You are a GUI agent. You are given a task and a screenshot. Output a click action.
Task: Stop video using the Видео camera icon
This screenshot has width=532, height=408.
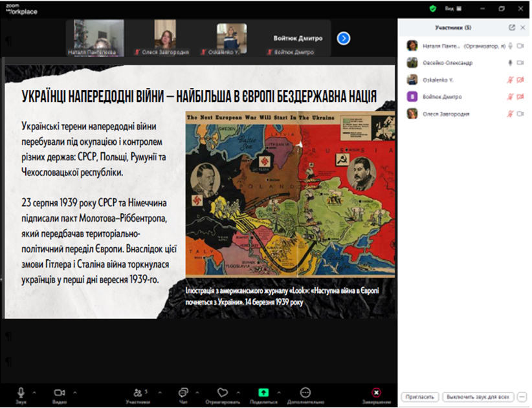click(60, 393)
